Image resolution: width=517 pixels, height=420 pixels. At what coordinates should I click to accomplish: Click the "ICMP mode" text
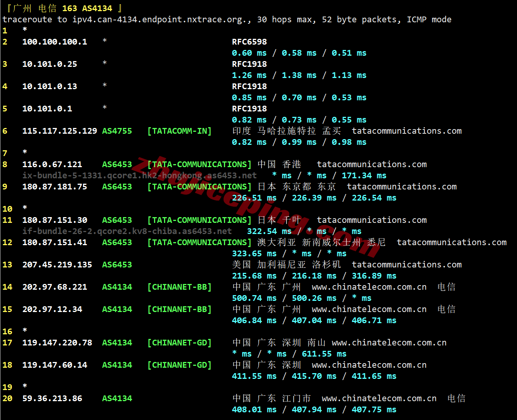pos(429,20)
